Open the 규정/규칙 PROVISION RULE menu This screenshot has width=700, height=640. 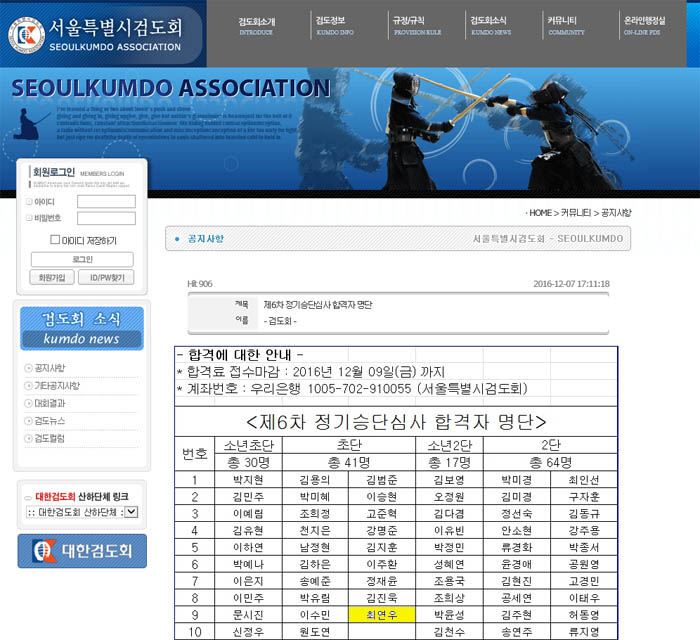[417, 26]
